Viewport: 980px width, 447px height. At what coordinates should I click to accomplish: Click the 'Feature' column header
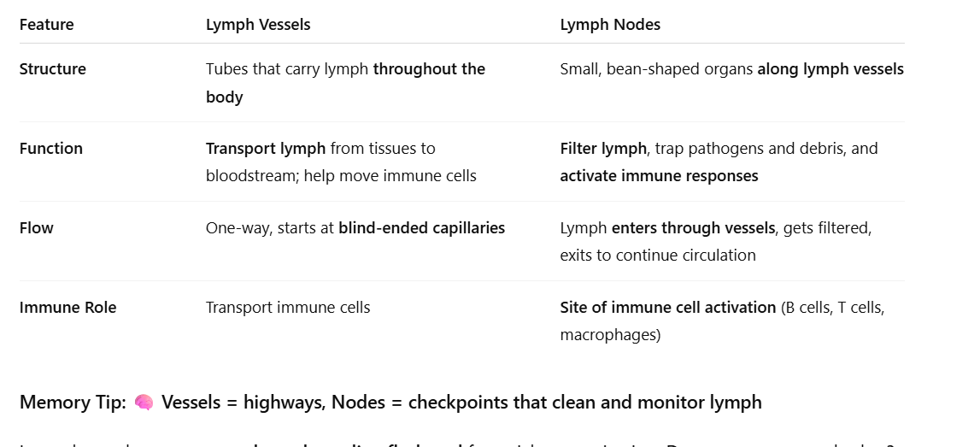(x=46, y=25)
